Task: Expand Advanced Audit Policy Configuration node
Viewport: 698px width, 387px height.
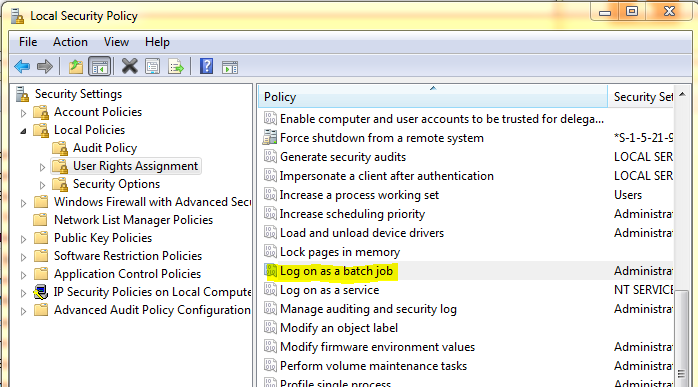Action: 24,311
